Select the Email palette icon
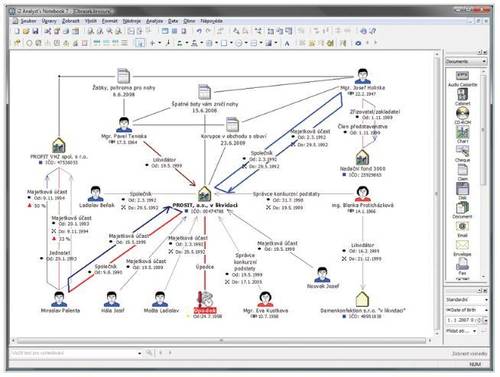Image resolution: width=500 pixels, height=377 pixels. (462, 226)
